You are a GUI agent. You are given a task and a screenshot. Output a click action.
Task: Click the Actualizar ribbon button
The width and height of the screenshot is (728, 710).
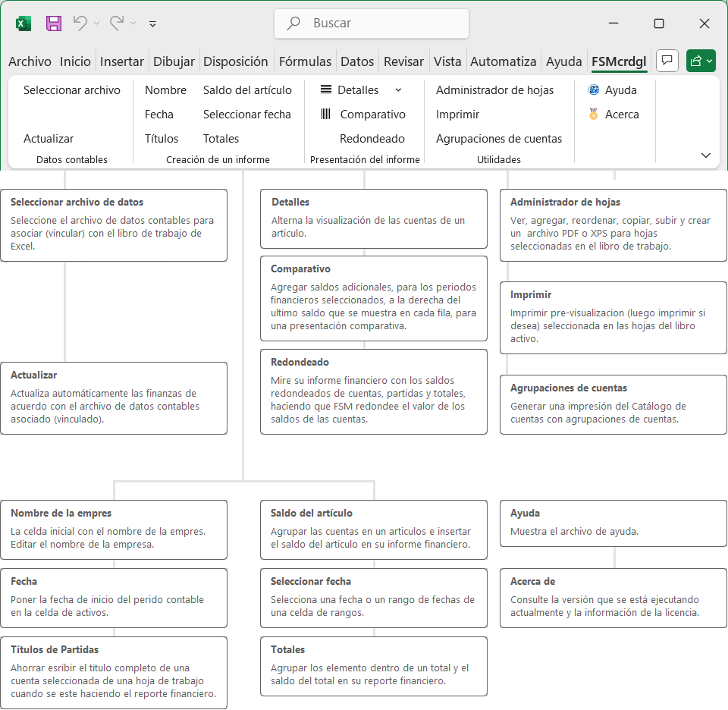click(x=49, y=139)
